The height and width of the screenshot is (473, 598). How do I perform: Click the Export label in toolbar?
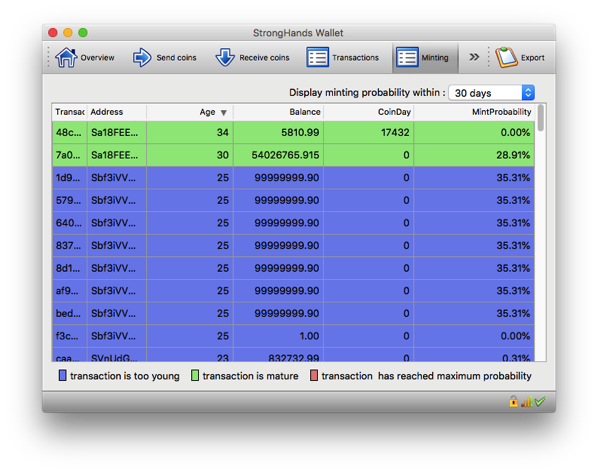532,58
